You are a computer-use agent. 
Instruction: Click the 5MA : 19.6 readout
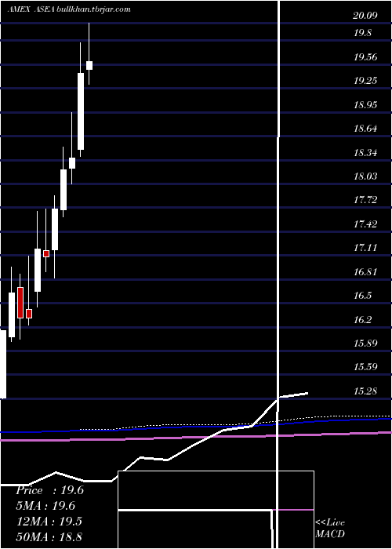[45, 506]
